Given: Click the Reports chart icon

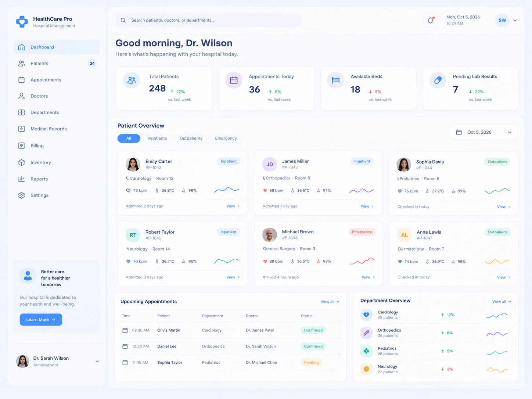Looking at the screenshot, I should [x=22, y=179].
